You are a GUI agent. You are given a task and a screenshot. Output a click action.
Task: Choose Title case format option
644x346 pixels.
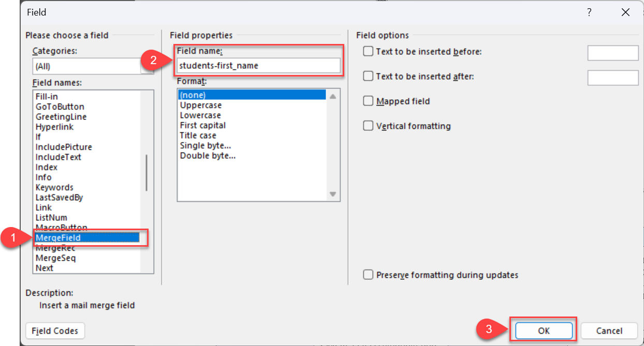[198, 136]
